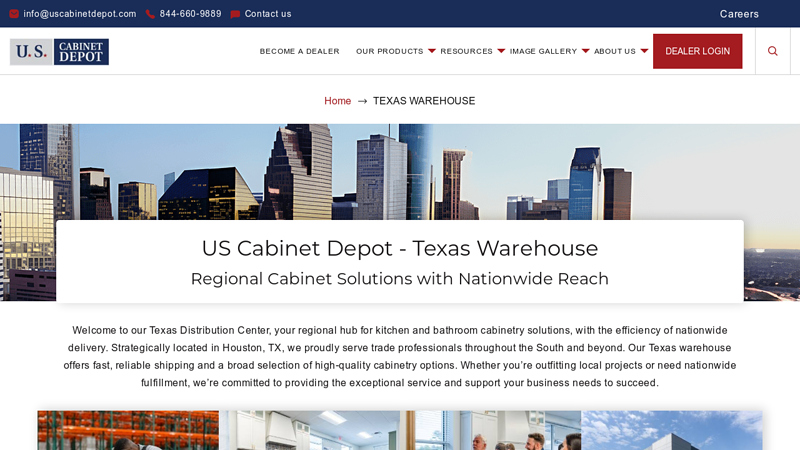This screenshot has height=450, width=800.
Task: Go to the Home breadcrumb link
Action: click(337, 101)
